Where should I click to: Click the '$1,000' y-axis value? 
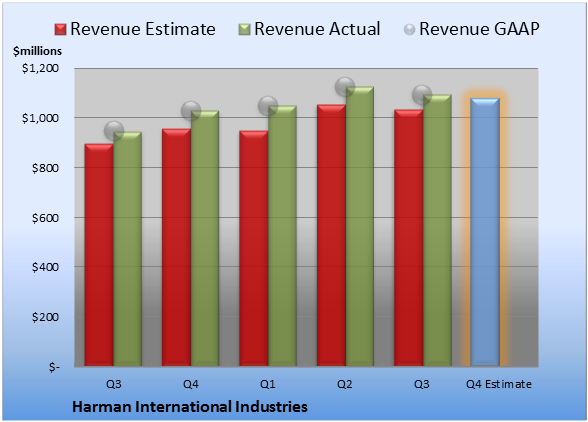click(x=40, y=118)
